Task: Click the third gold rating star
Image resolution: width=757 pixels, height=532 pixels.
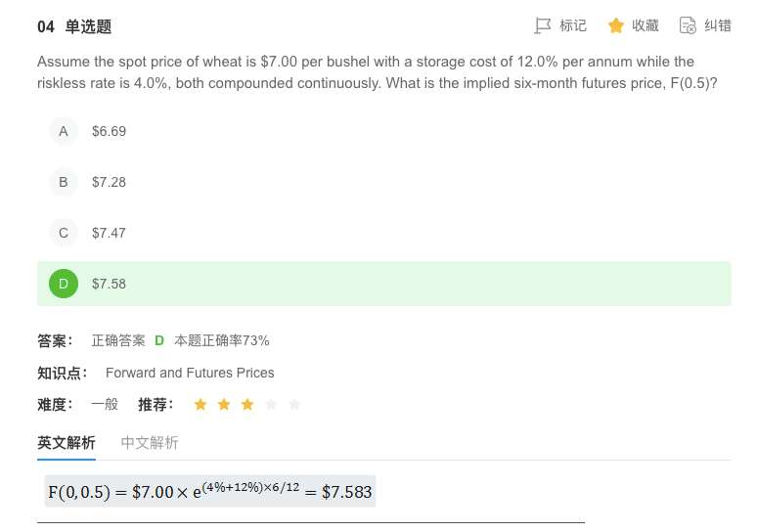Action: (247, 404)
